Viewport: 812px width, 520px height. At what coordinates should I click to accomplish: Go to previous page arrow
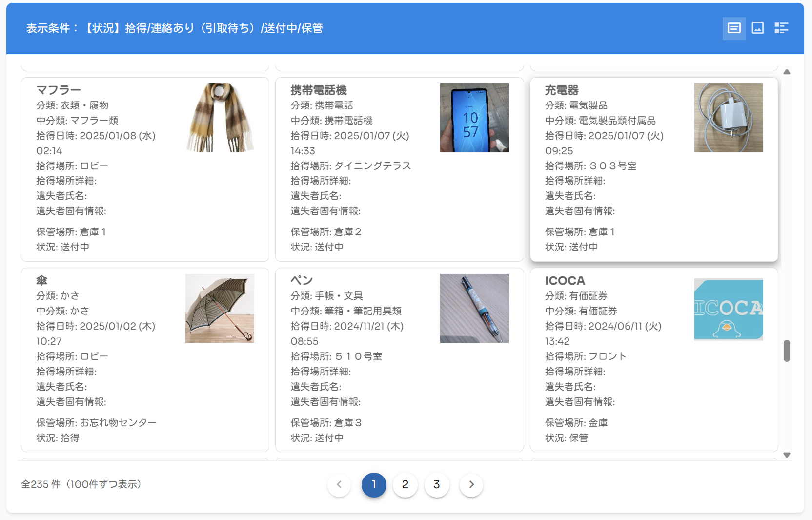point(339,484)
